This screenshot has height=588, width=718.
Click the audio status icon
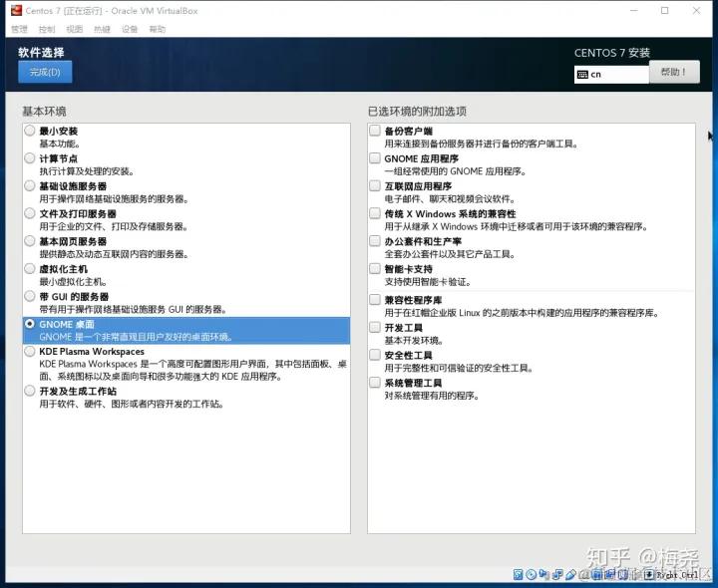pyautogui.click(x=543, y=574)
